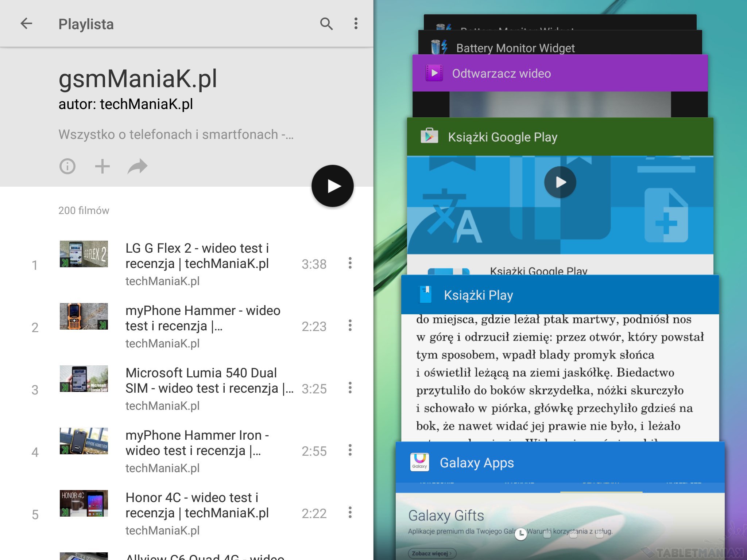Open the LG G Flex 2 video thumbnail

[84, 254]
